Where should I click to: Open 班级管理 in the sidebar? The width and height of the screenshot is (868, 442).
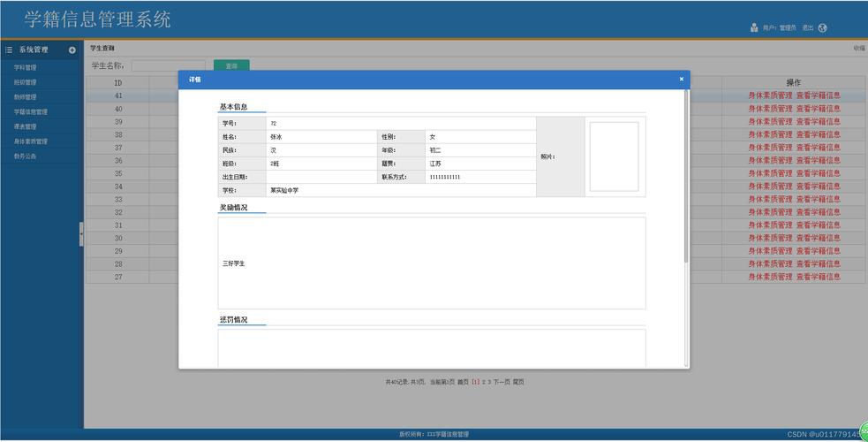(25, 82)
